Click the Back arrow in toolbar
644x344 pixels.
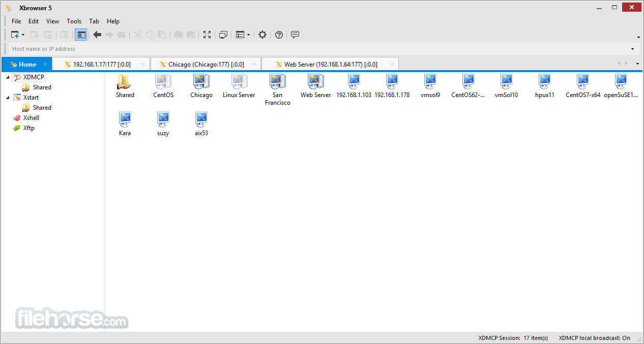[97, 35]
